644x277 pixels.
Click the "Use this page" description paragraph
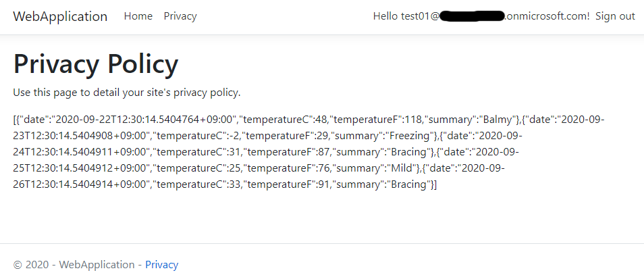coord(127,92)
